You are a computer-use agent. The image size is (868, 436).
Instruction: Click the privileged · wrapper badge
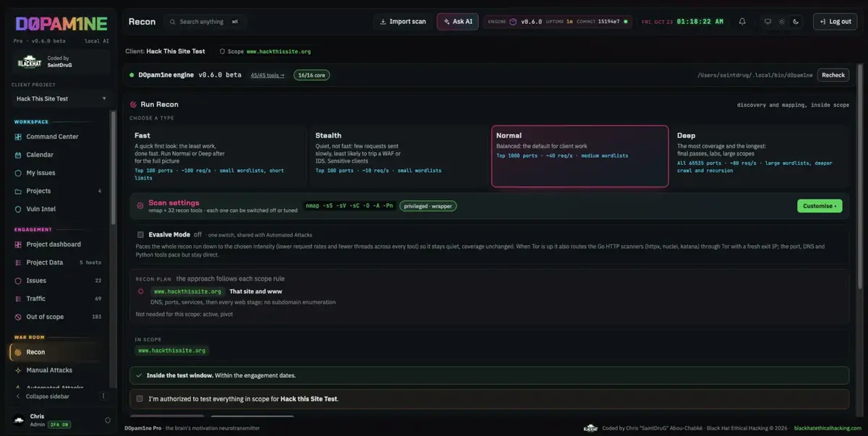[427, 205]
